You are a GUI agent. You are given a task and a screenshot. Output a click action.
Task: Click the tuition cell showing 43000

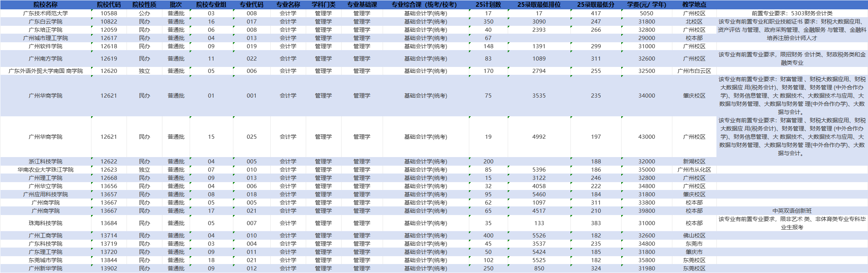pyautogui.click(x=646, y=136)
